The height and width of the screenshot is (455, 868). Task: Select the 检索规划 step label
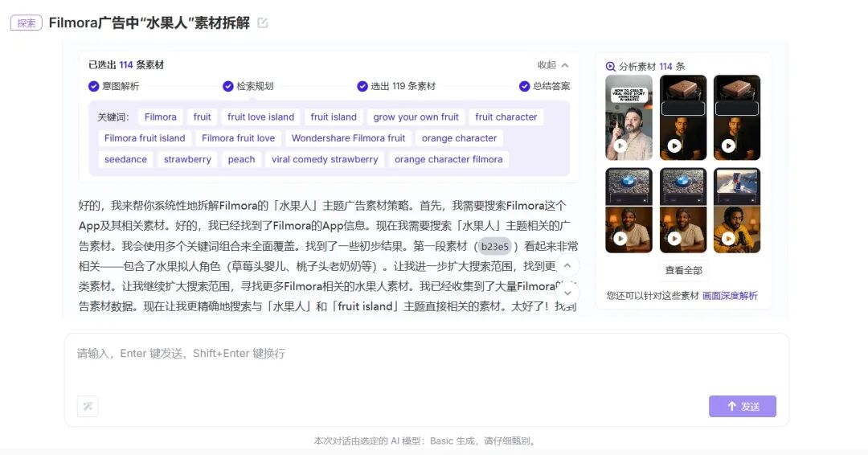coord(255,86)
